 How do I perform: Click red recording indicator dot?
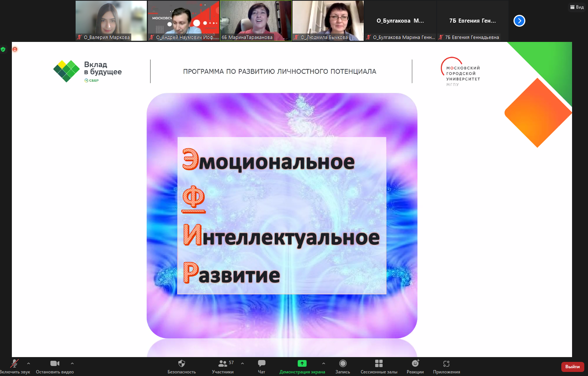coord(15,49)
